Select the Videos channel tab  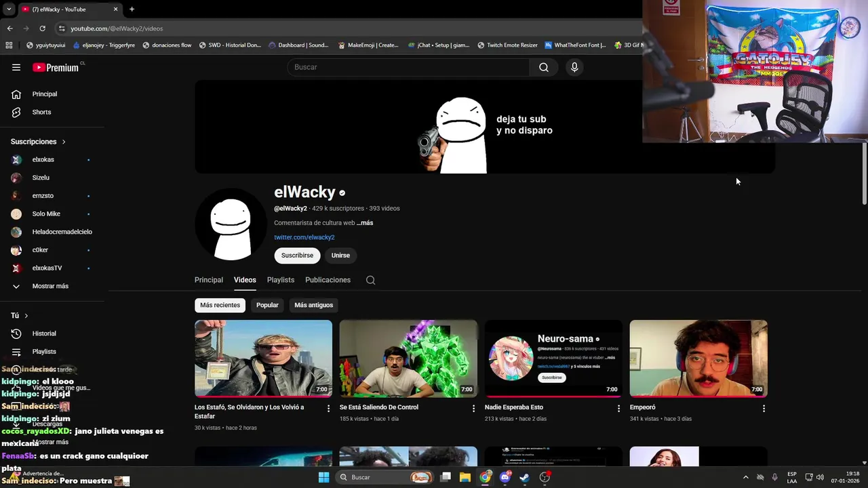[245, 280]
